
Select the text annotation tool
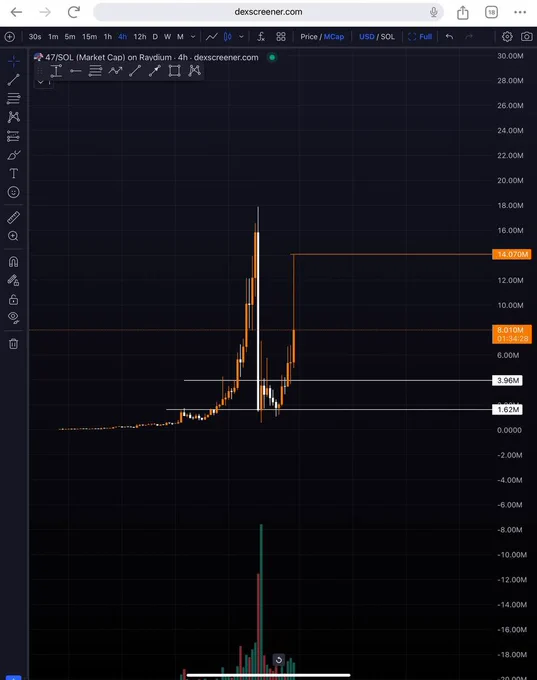[13, 173]
